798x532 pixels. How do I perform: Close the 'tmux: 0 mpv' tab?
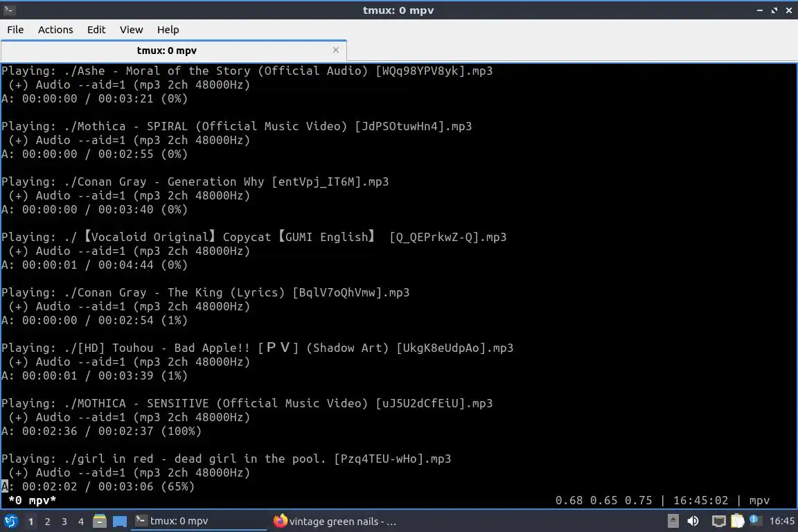(x=336, y=50)
